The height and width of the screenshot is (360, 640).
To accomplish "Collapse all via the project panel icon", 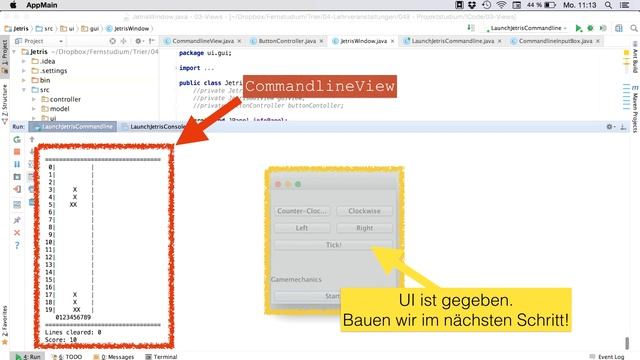I will 124,41.
